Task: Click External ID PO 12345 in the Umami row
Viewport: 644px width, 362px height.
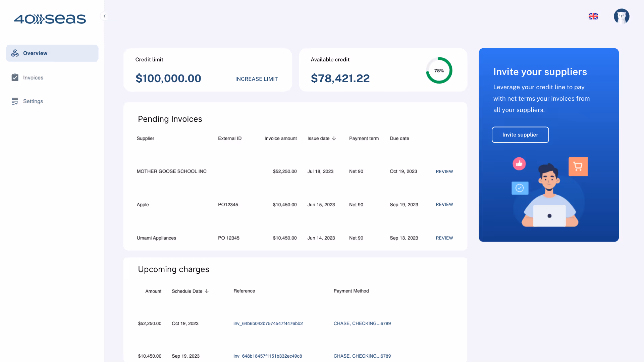Action: tap(229, 238)
